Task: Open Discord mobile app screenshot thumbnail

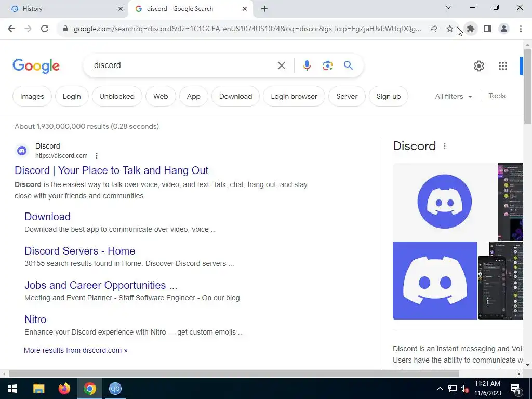Action: pyautogui.click(x=501, y=281)
